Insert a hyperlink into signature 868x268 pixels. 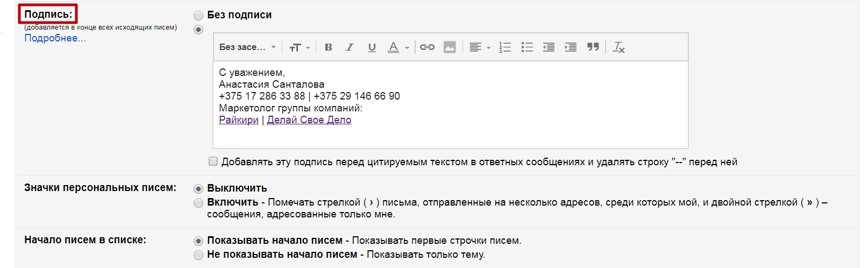[427, 47]
